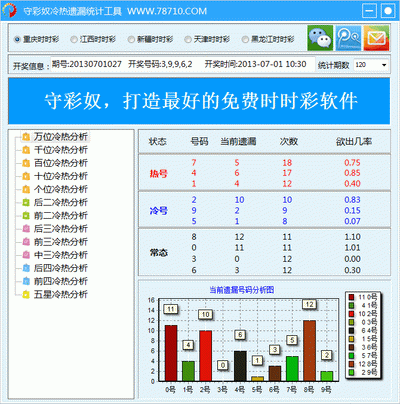
Task: Open the blue search/QQ icon
Action: (348, 38)
